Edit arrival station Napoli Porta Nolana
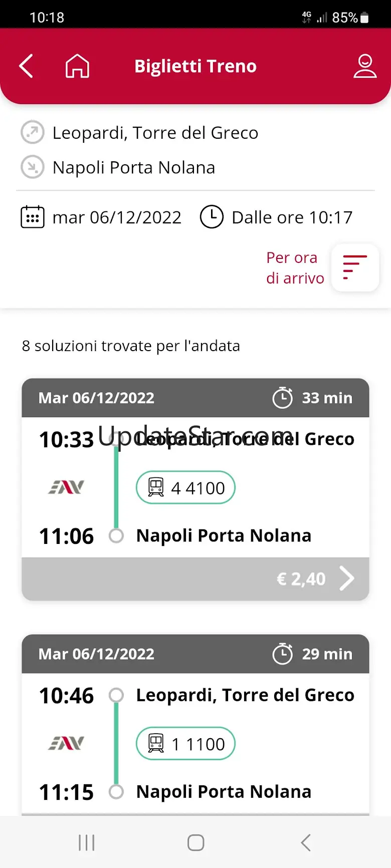 pyautogui.click(x=134, y=167)
